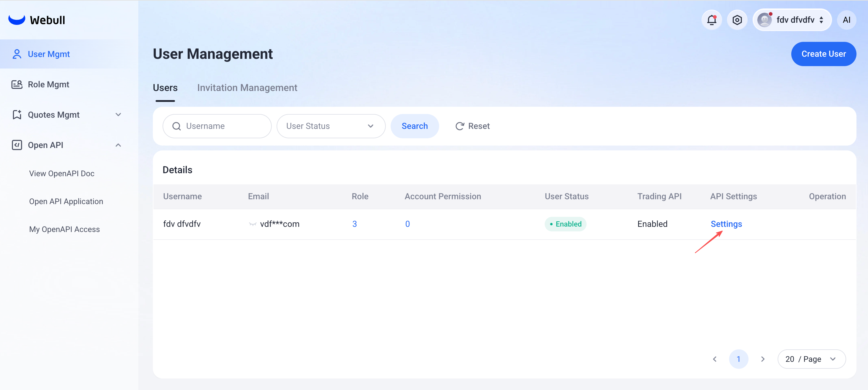Open the 20 / Page size dropdown
Image resolution: width=868 pixels, height=390 pixels.
tap(811, 359)
